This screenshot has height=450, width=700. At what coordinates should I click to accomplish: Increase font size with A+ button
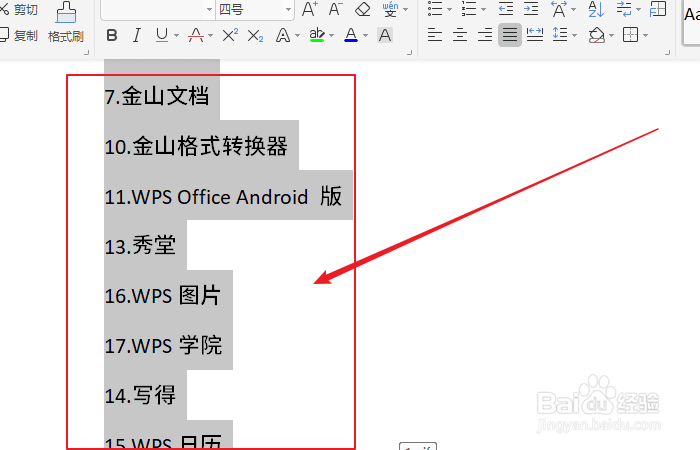coord(310,9)
